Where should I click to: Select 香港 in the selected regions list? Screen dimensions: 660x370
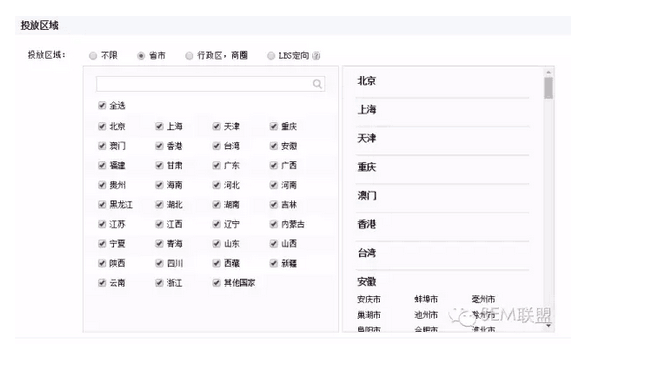(367, 224)
